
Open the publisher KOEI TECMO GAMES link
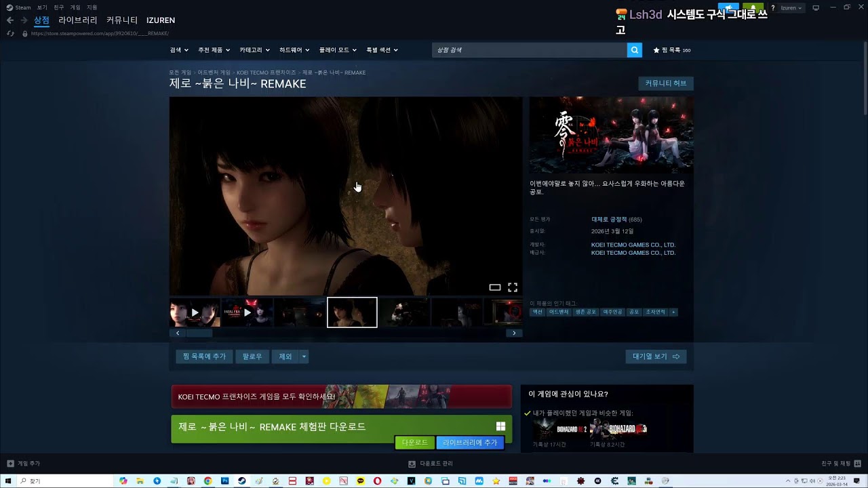tap(633, 253)
